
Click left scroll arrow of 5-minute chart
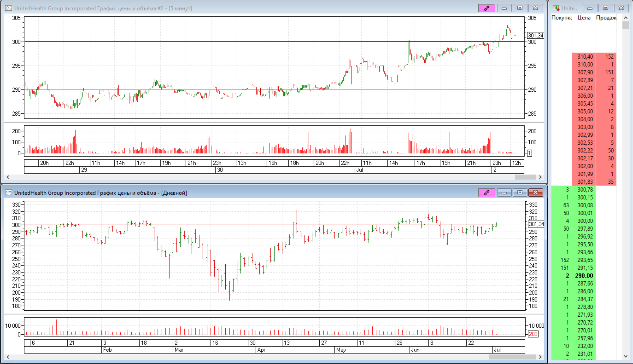[8, 177]
